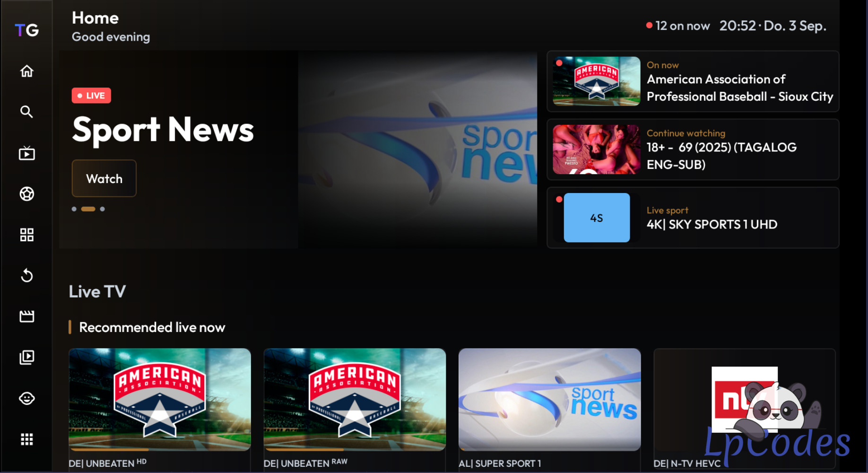Play AL| SUPER SPORT 1 channel thumbnail
The width and height of the screenshot is (868, 473).
pos(550,400)
